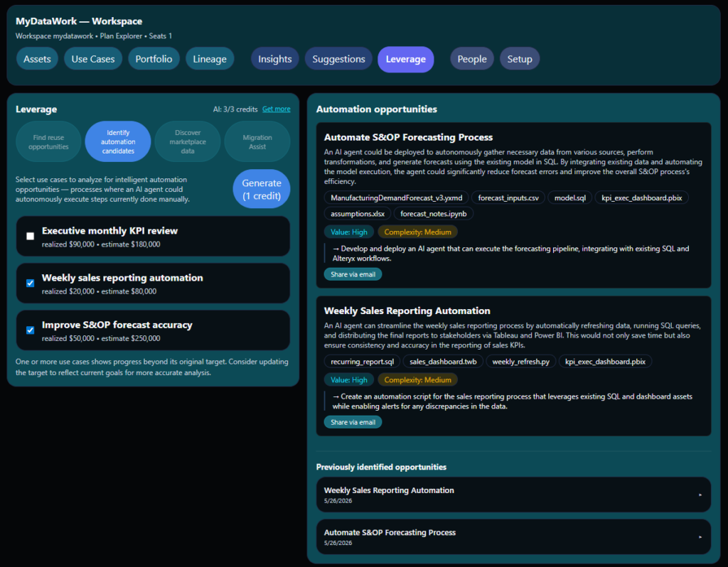Screen dimensions: 728x567
Task: Click the Previously identified opportunities heading
Action: 381,467
